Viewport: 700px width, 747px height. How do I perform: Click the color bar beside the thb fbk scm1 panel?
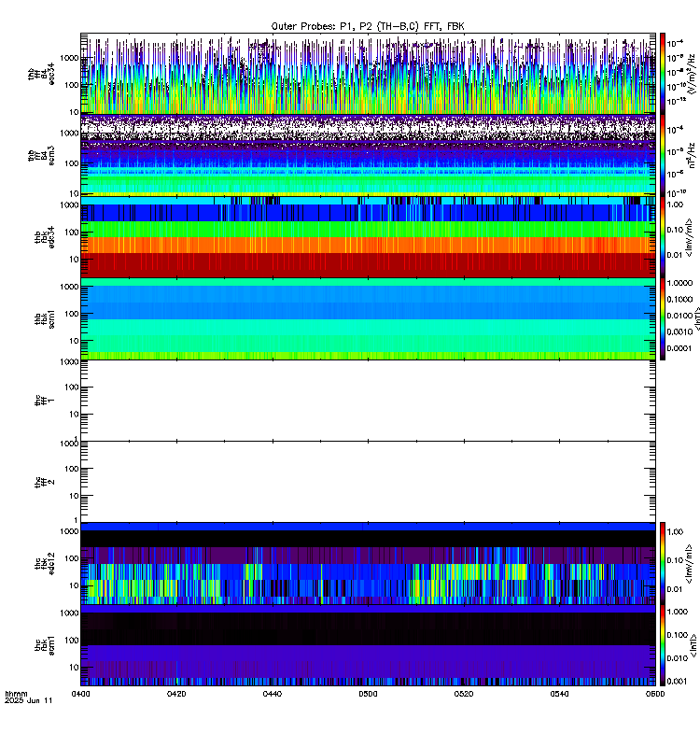tap(662, 318)
